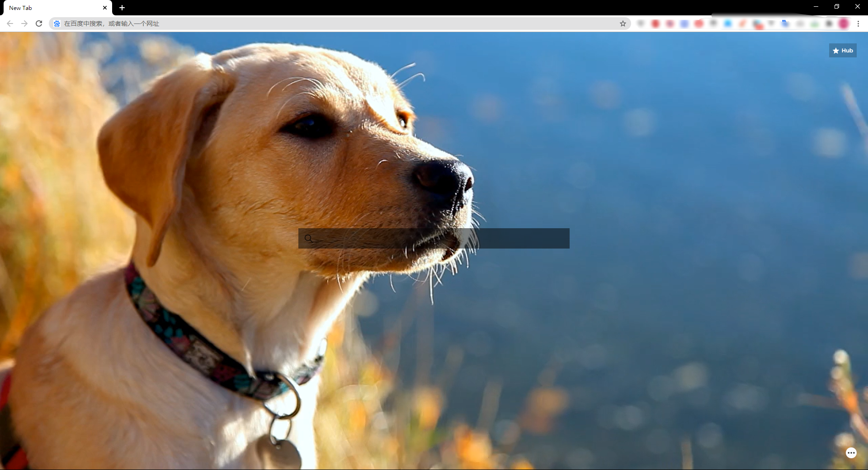Open the chat bubble icon at bottom right
This screenshot has width=868, height=470.
pos(851,453)
